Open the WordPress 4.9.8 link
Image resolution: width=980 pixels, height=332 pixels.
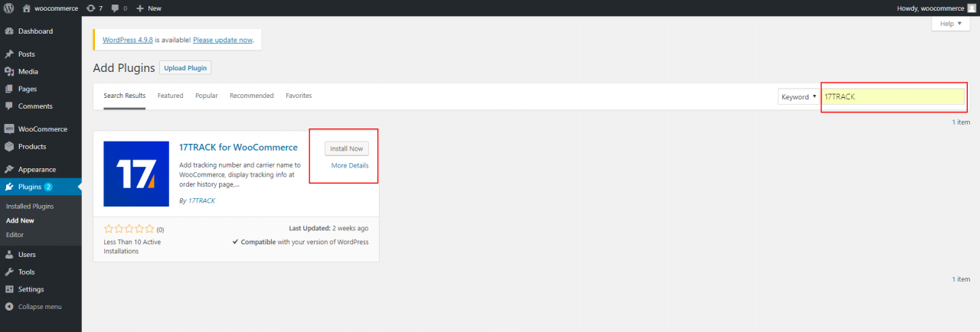(x=128, y=40)
